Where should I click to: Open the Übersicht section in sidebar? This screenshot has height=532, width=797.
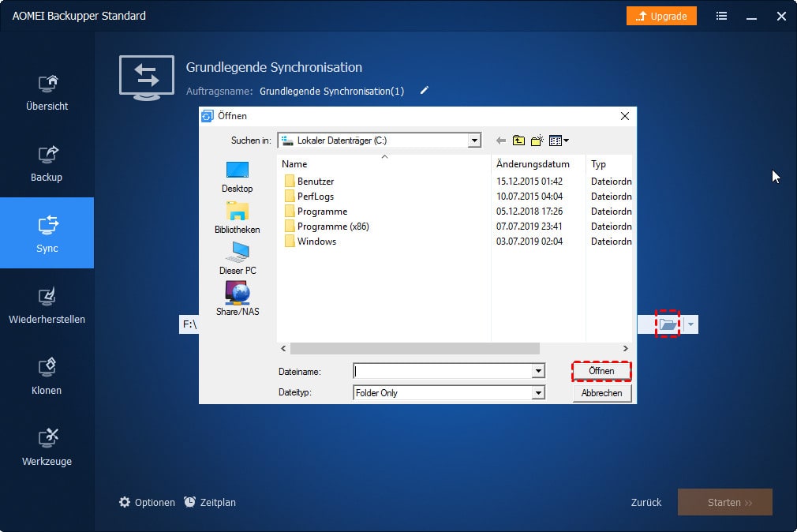click(47, 92)
